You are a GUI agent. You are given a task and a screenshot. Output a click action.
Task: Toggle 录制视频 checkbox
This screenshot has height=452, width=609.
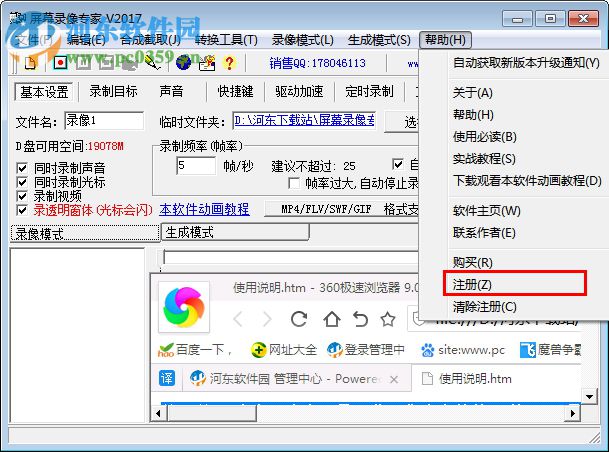click(22, 196)
